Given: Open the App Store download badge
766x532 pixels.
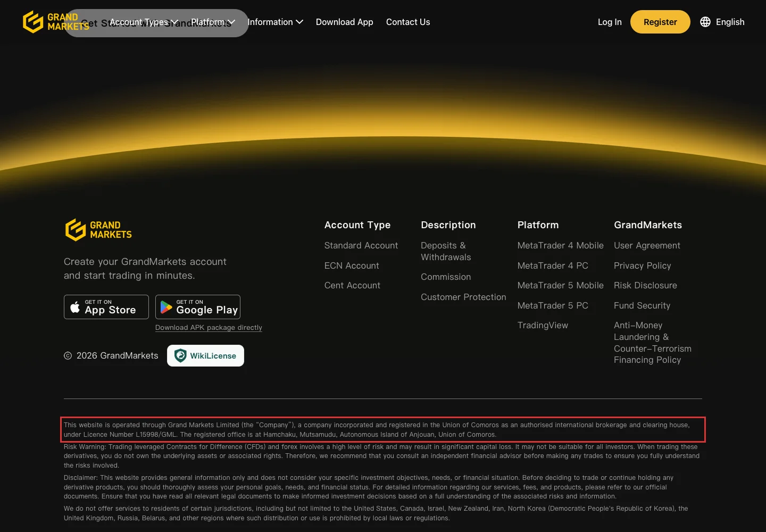Looking at the screenshot, I should (106, 307).
